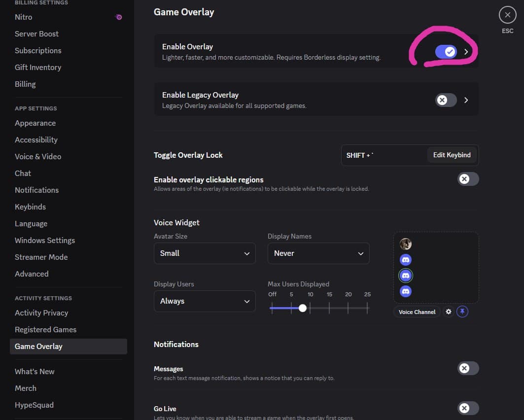The height and width of the screenshot is (420, 524).
Task: Click the pin icon in widget preview
Action: [x=462, y=312]
